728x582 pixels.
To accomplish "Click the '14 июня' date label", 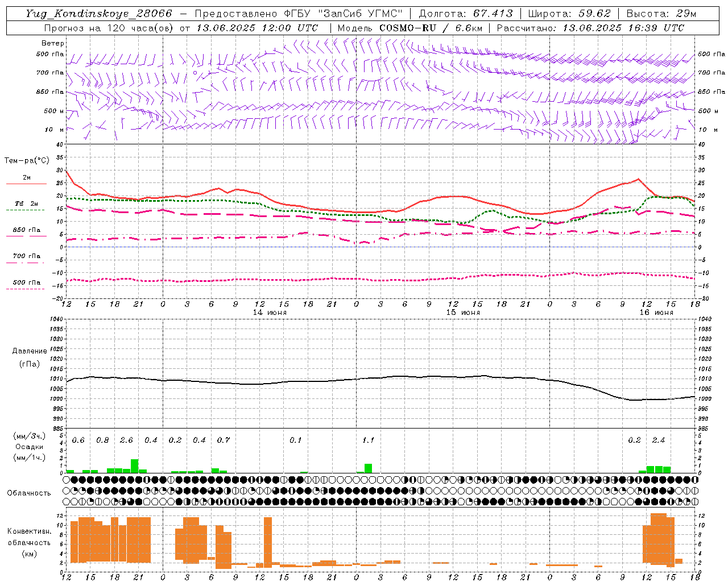I will click(x=270, y=313).
